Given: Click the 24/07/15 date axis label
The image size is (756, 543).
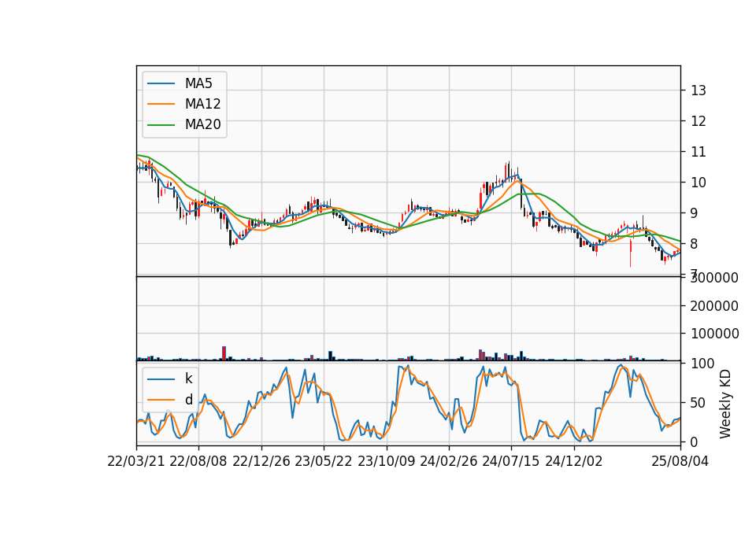Looking at the screenshot, I should [x=511, y=461].
